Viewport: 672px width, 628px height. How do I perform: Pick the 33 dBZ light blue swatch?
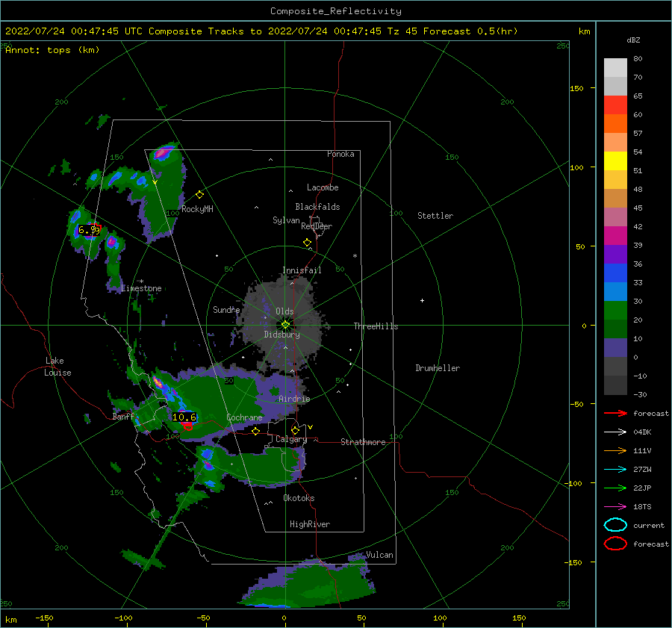point(615,291)
